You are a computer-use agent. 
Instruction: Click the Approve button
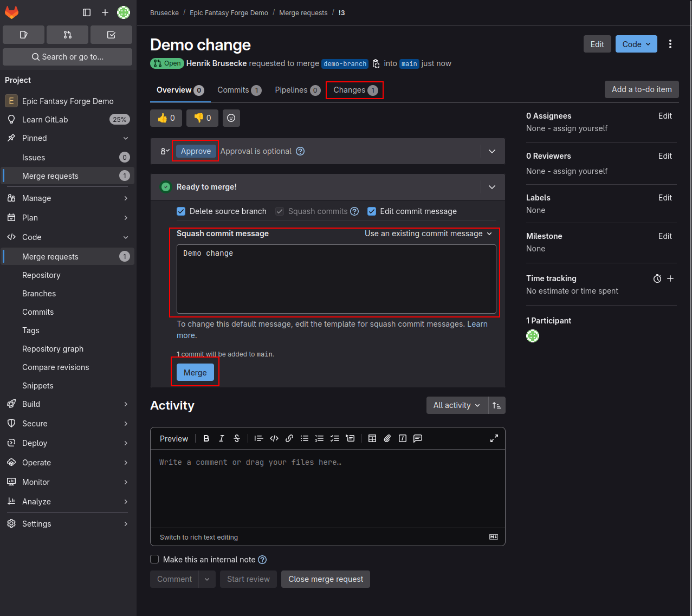click(196, 151)
